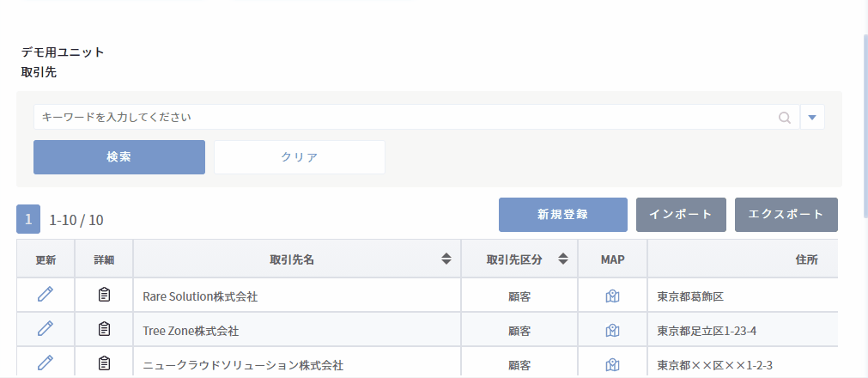This screenshot has width=868, height=378.
Task: Sort by 取引先名 column arrows
Action: (446, 259)
